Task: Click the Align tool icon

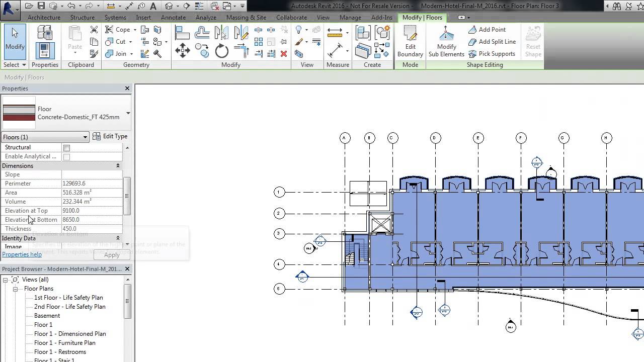Action: (182, 33)
